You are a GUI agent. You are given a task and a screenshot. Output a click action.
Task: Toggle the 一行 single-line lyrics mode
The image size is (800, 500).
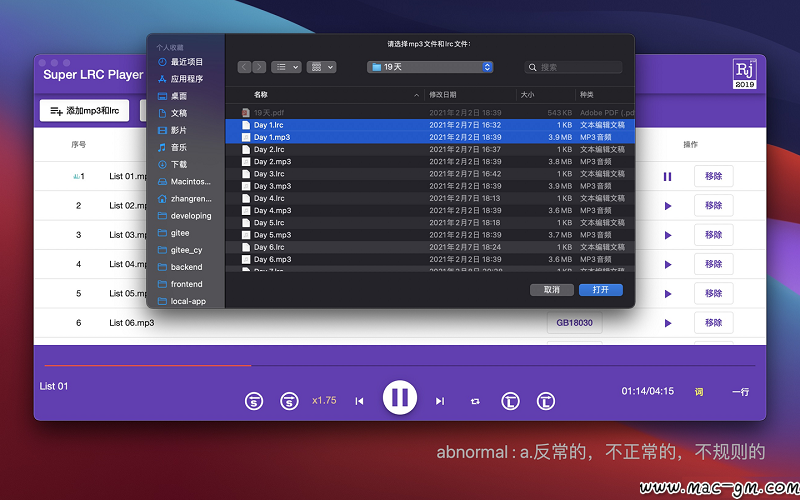pos(740,392)
